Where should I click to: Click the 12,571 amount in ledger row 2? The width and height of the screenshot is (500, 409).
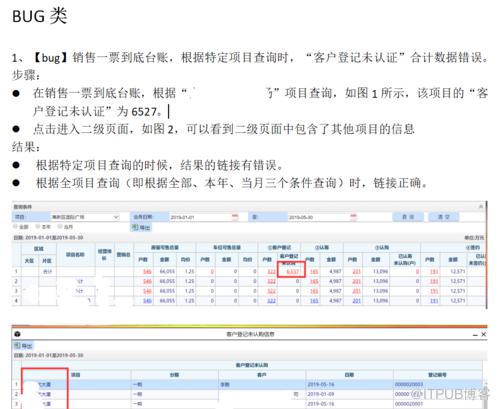457,281
